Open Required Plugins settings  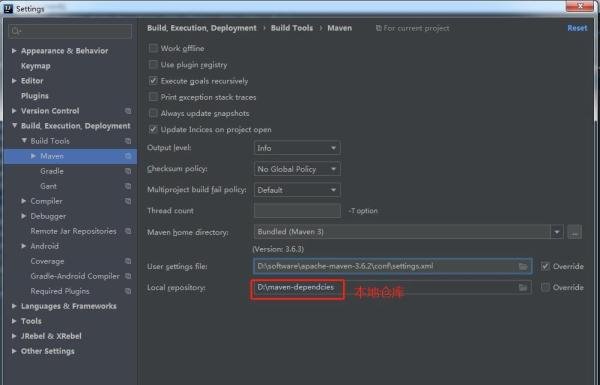[60, 291]
